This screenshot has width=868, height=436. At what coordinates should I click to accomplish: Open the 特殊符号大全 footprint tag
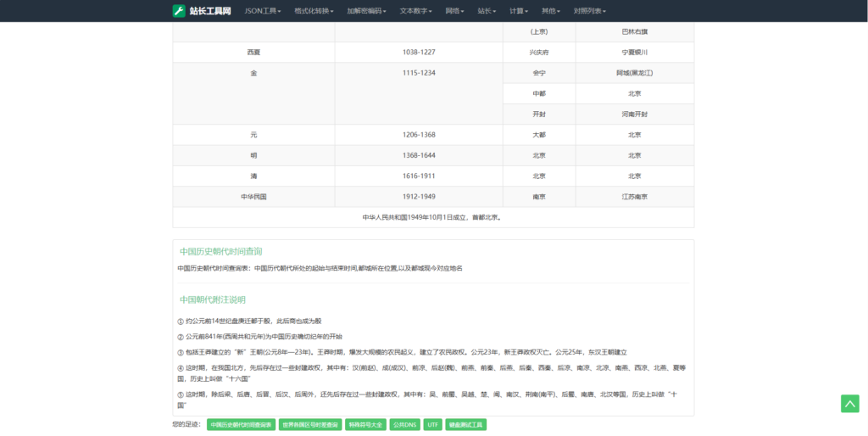tap(365, 425)
